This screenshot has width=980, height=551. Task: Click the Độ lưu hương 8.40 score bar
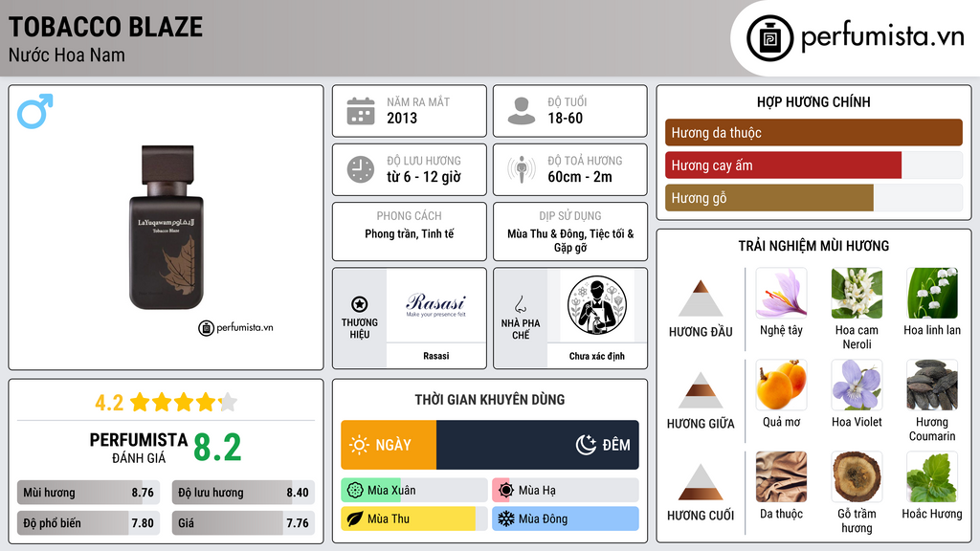coord(243,493)
